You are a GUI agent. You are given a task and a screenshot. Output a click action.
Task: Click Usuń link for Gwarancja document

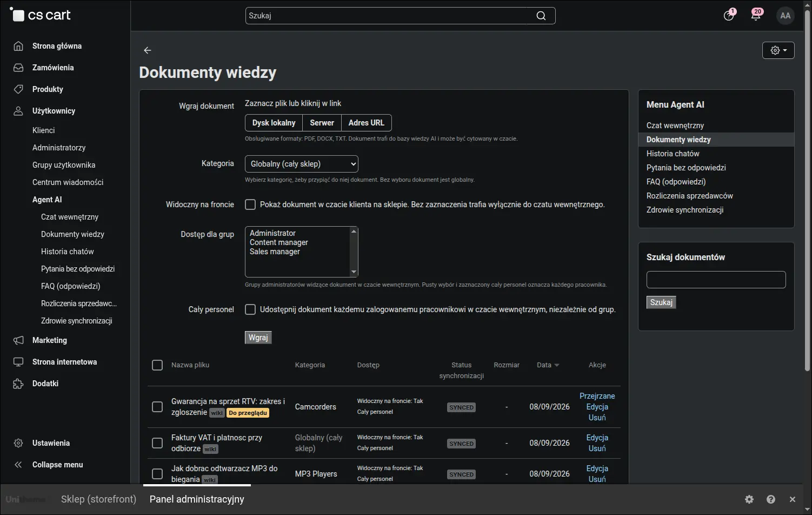coord(597,418)
